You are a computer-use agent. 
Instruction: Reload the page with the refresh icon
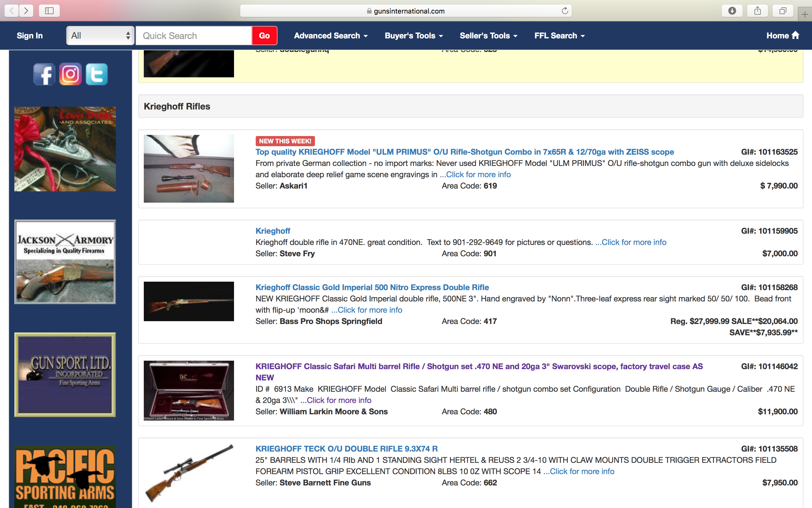point(565,11)
